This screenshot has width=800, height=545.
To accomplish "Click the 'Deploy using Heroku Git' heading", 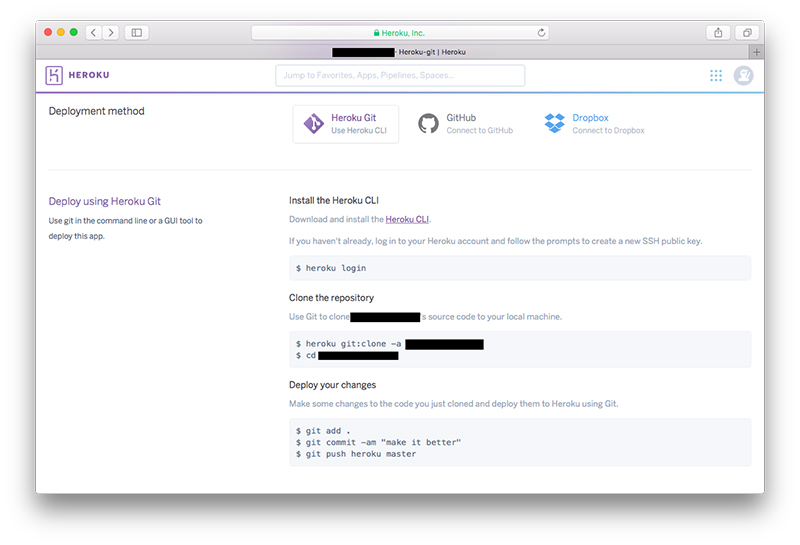I will click(x=105, y=202).
